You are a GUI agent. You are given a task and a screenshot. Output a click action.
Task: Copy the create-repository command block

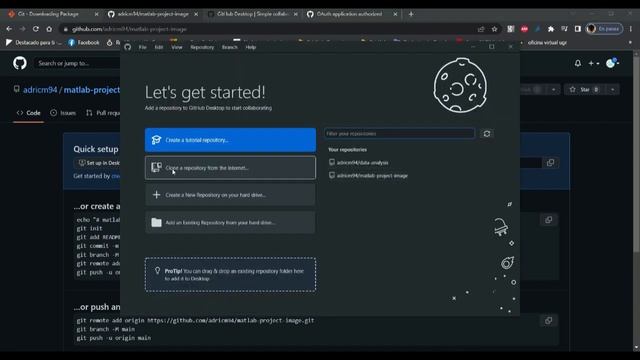point(548,220)
